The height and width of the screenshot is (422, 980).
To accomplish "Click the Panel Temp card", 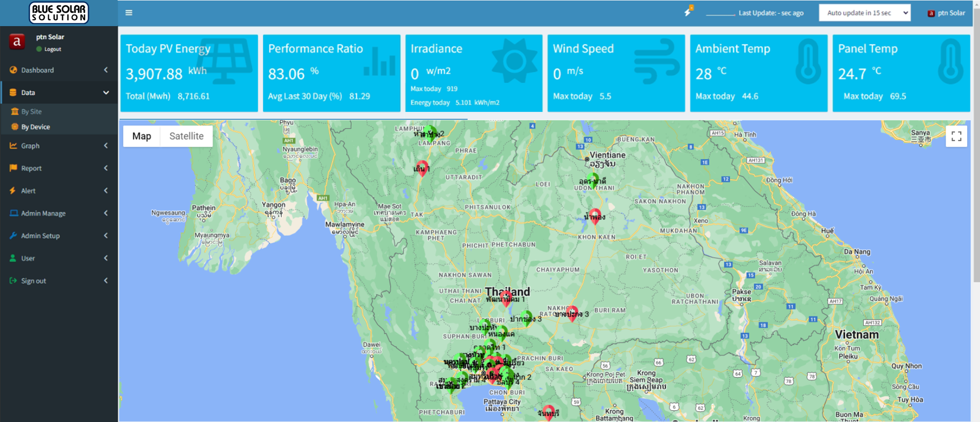I will click(x=901, y=73).
